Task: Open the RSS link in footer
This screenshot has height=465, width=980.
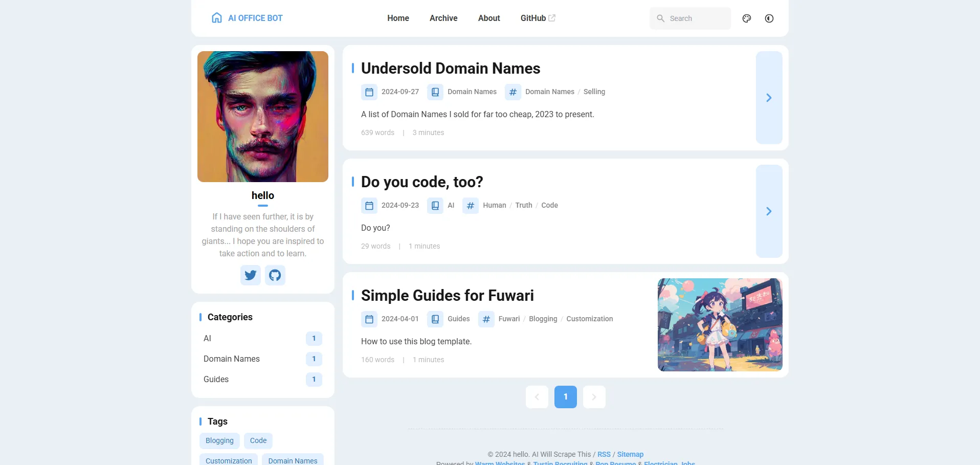Action: (604, 454)
